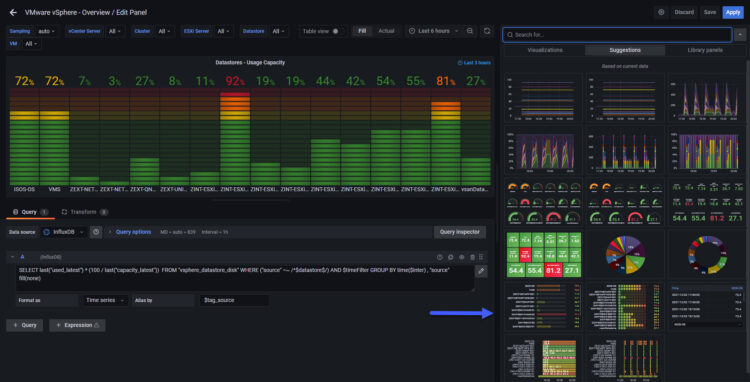750x382 pixels.
Task: Open the Format as Time series dropdown
Action: click(x=105, y=300)
